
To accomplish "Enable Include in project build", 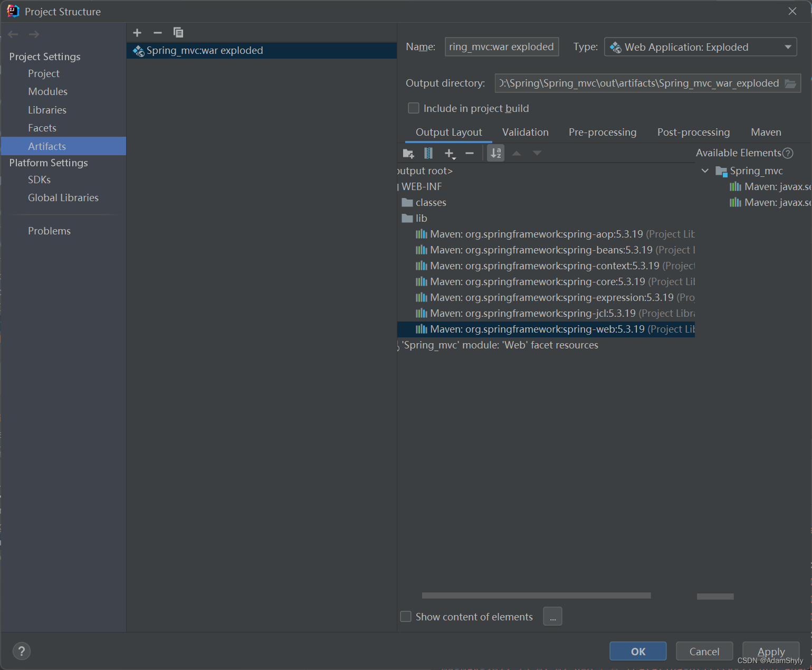I will (414, 108).
